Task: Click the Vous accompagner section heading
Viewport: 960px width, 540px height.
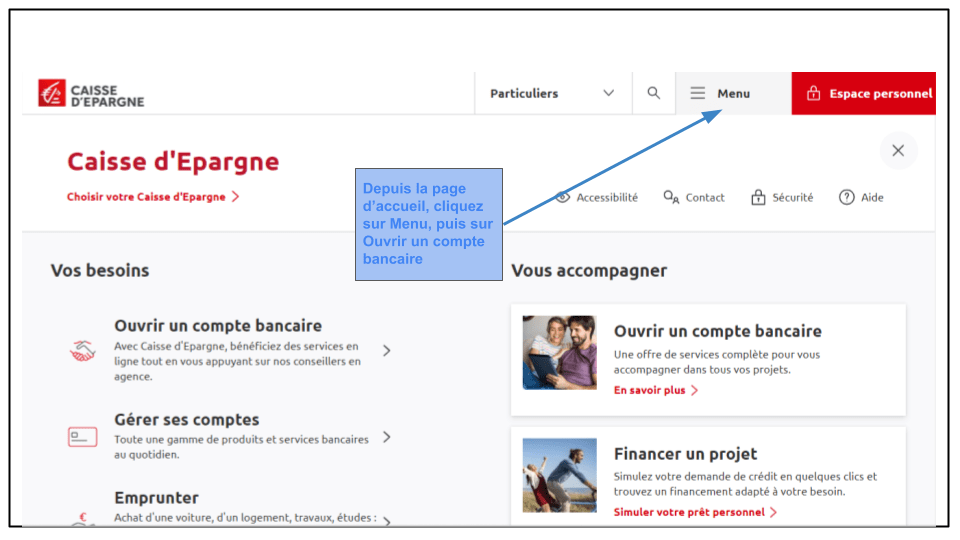Action: click(x=589, y=271)
